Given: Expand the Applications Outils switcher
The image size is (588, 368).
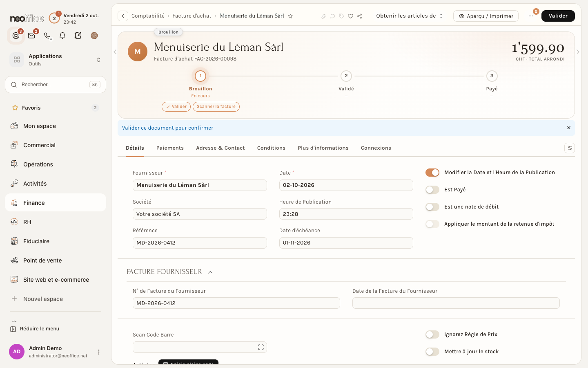Looking at the screenshot, I should coord(56,60).
